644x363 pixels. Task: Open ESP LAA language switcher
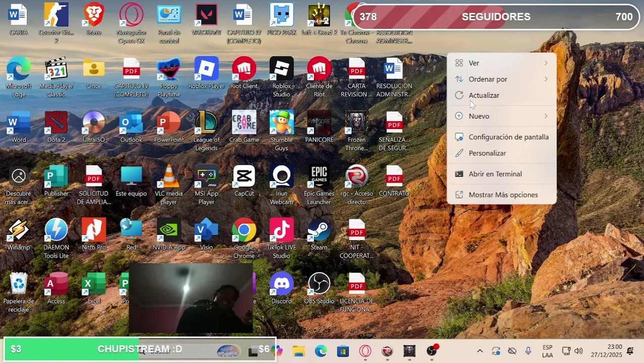pos(547,351)
